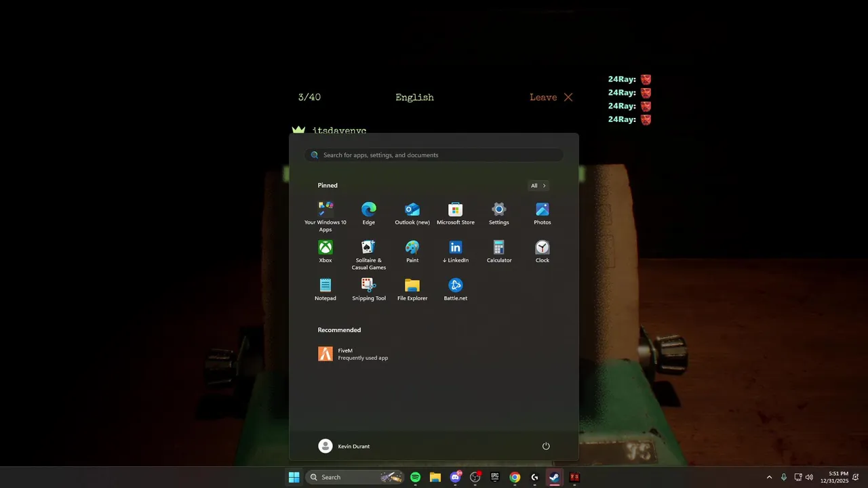Open Settings from pinned apps
Screen dimensions: 868x488
499,213
